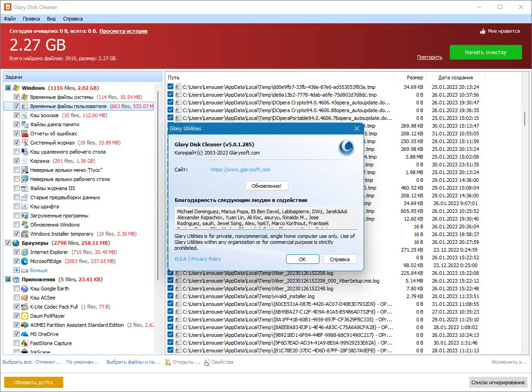Click the AOMEI Partition Assistant icon

[25, 325]
